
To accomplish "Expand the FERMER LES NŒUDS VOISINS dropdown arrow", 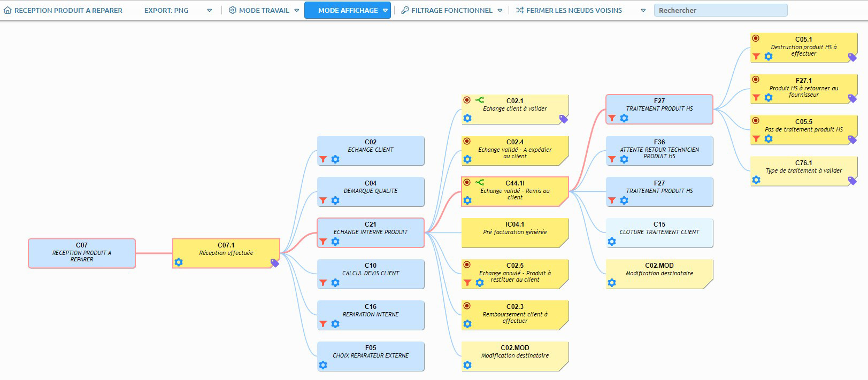I will click(643, 10).
